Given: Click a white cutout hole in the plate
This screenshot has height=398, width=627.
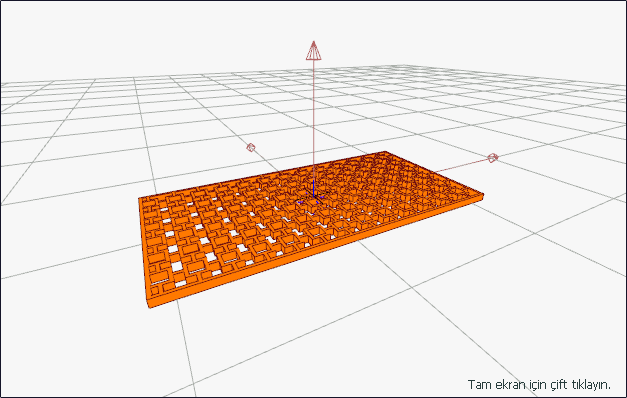Looking at the screenshot, I should [176, 266].
